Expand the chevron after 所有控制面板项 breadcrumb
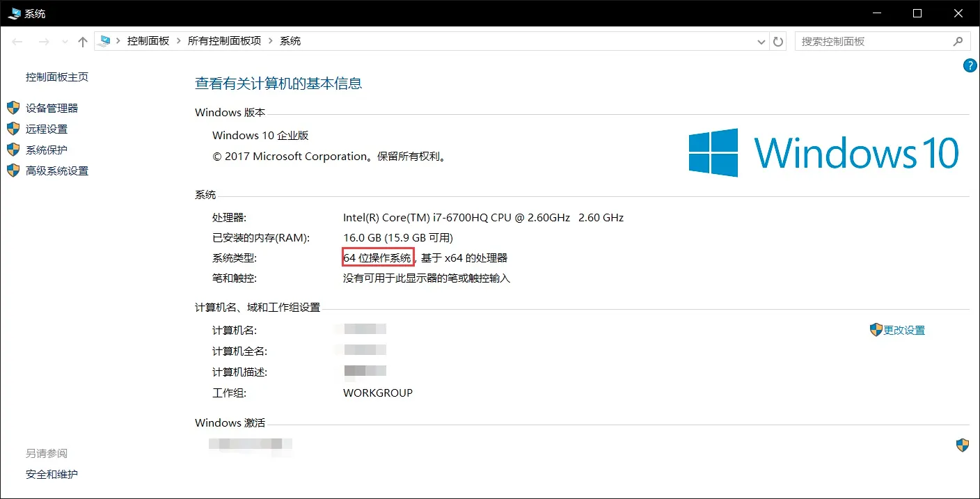The height and width of the screenshot is (499, 980). 271,41
